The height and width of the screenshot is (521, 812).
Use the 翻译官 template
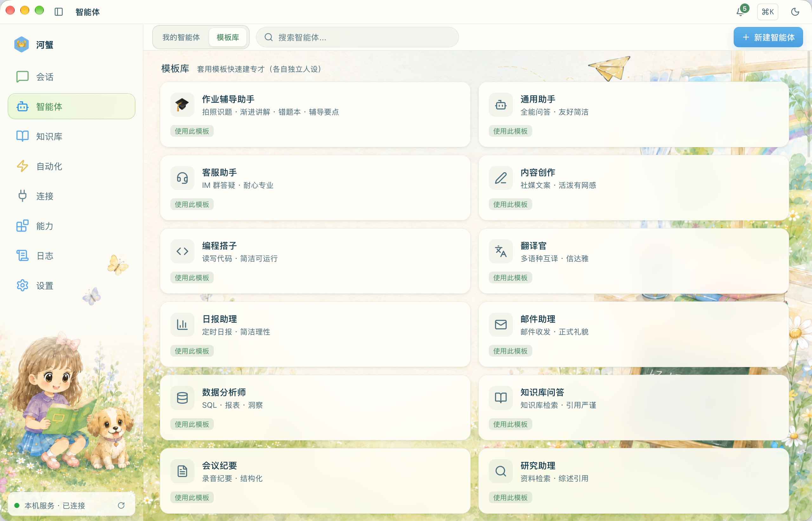[x=510, y=277]
